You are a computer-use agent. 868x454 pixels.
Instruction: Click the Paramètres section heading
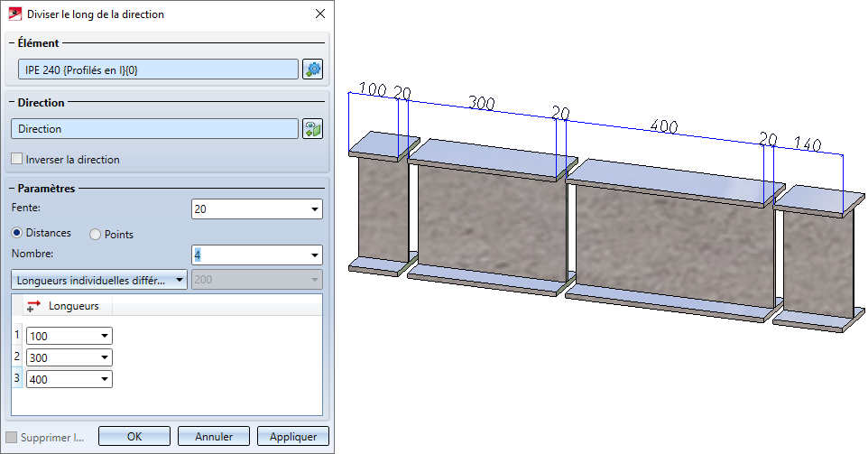pyautogui.click(x=46, y=189)
